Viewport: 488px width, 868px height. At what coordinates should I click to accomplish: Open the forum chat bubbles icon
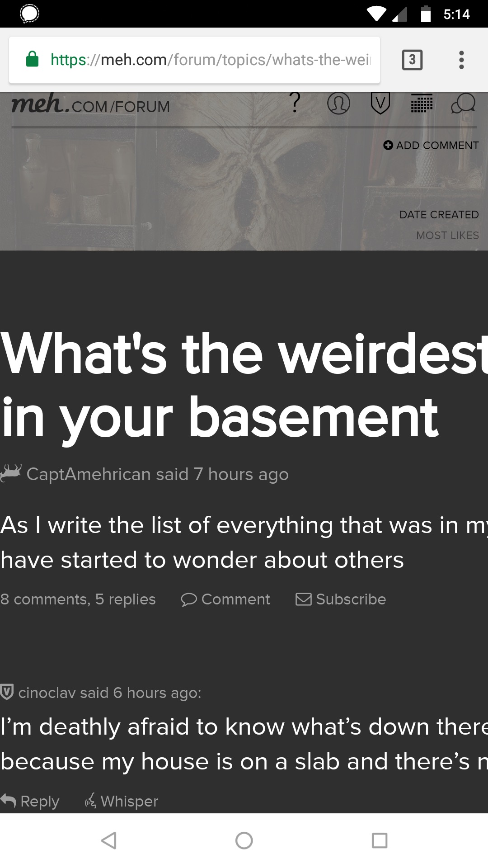[463, 104]
